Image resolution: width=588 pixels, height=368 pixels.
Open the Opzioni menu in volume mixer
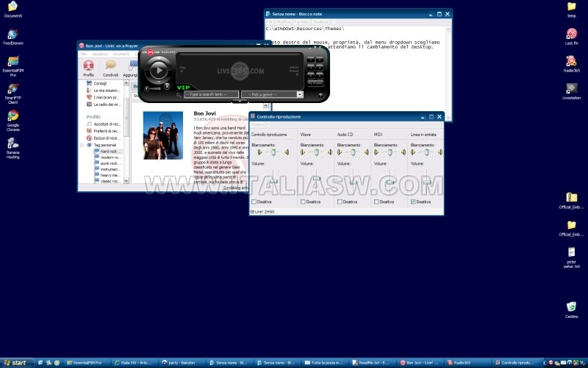tap(257, 124)
